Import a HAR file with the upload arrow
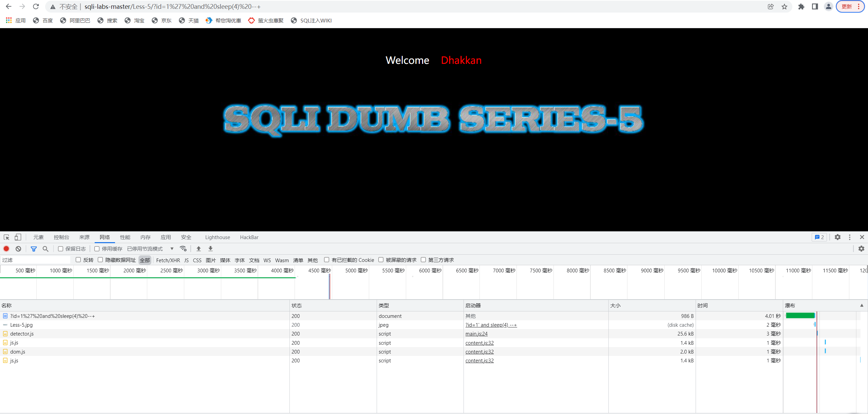Viewport: 868px width, 414px height. click(199, 249)
